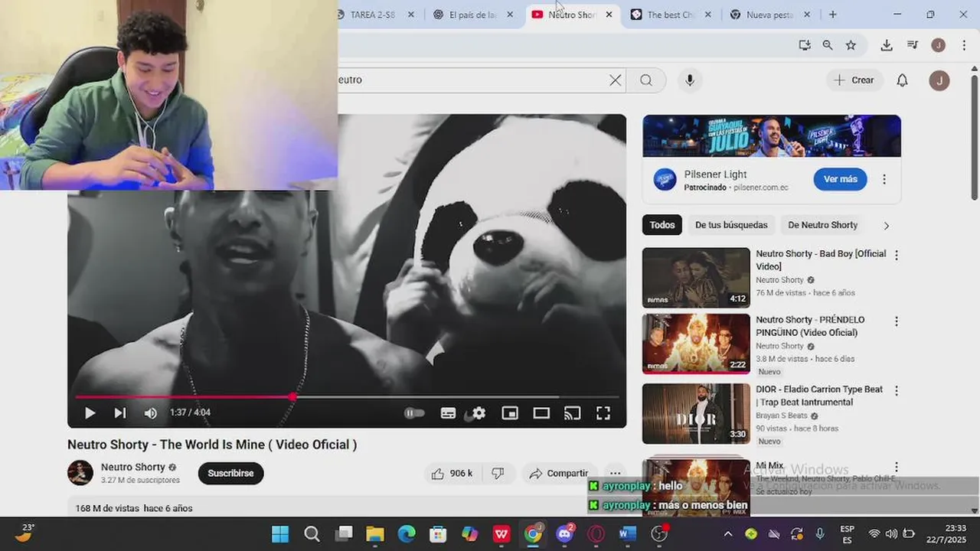Show hidden system tray icons
This screenshot has height=551, width=980.
coord(727,533)
